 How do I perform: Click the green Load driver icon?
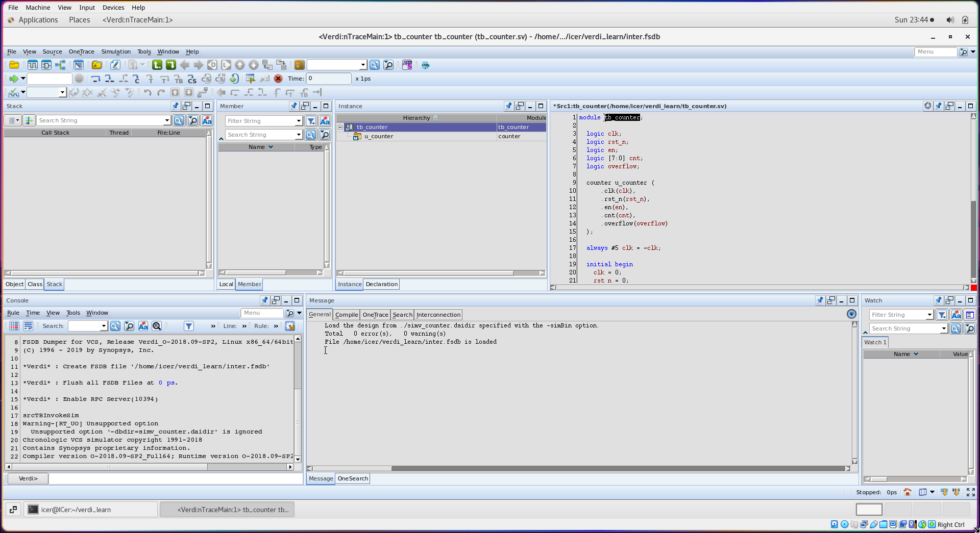click(x=157, y=65)
